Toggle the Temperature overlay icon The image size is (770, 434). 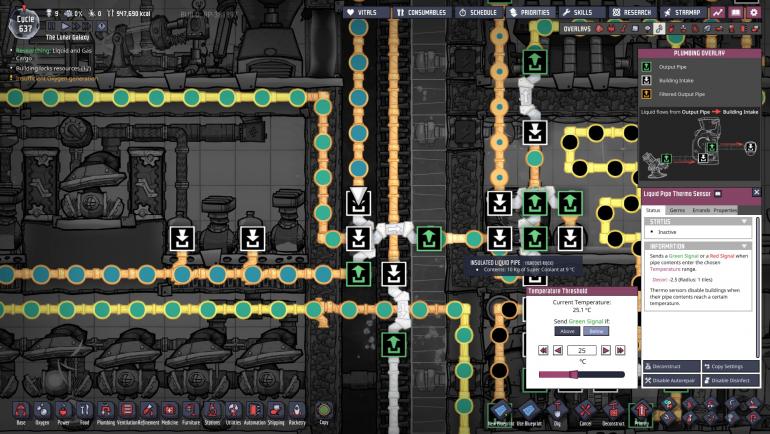coord(623,28)
